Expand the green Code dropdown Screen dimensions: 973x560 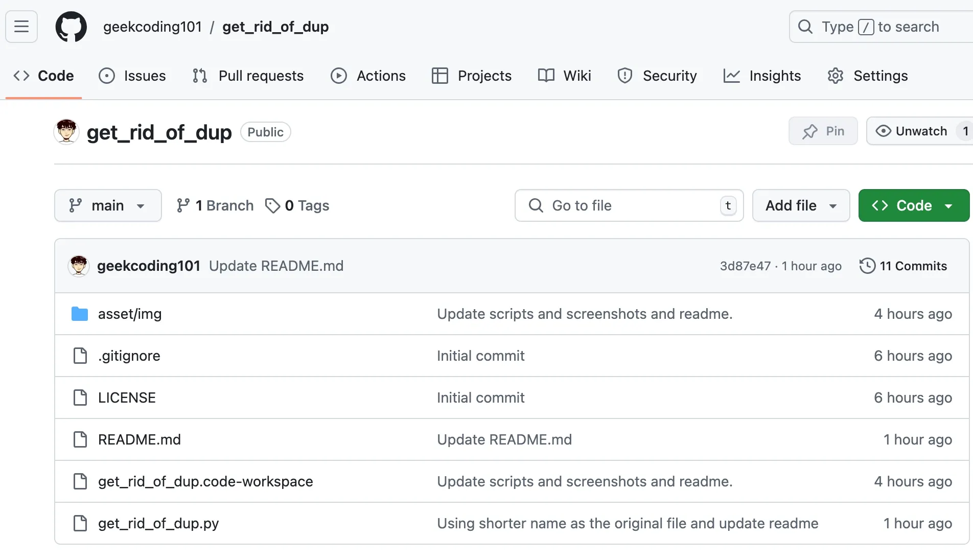pyautogui.click(x=914, y=205)
